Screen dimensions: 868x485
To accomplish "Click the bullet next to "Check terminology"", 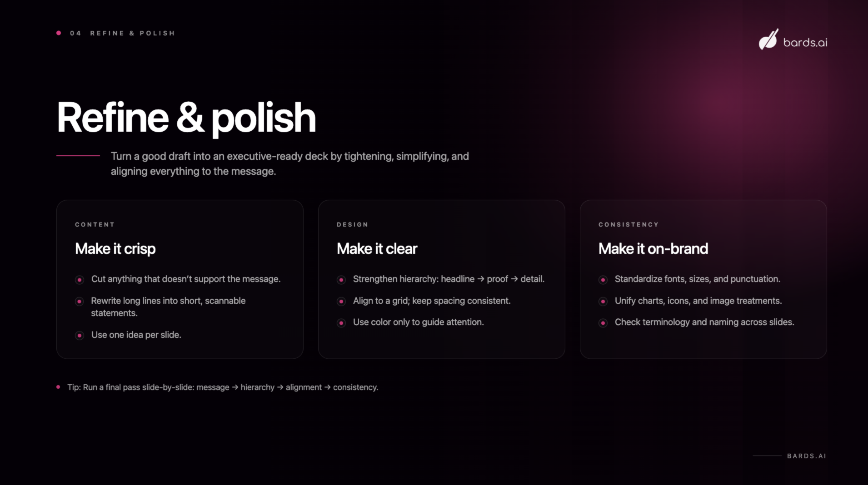I will pyautogui.click(x=603, y=323).
